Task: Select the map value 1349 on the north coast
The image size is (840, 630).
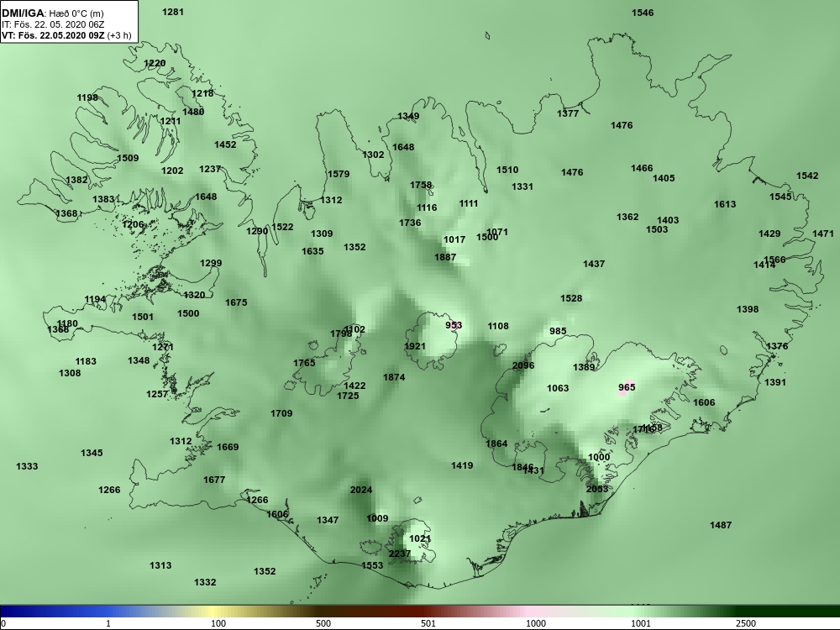Action: coord(408,116)
